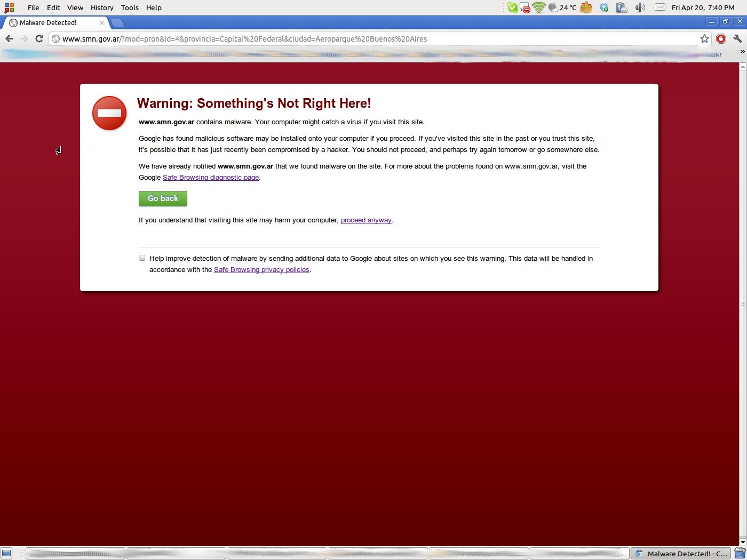The height and width of the screenshot is (560, 747).
Task: Open the View menu
Action: pos(75,7)
